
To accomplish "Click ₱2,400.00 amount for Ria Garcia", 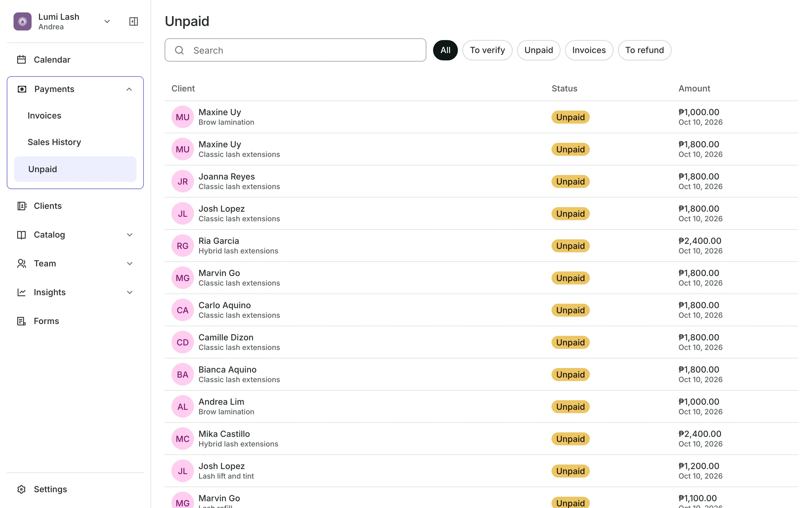I will point(700,241).
